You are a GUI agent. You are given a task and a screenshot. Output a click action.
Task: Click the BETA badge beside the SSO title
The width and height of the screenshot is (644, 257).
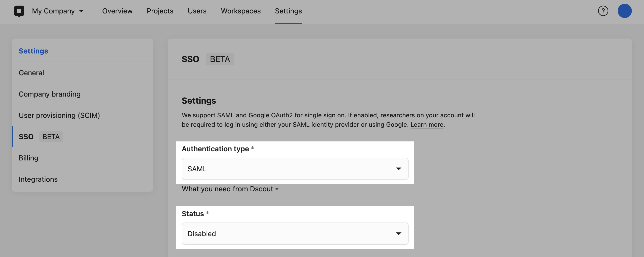(x=220, y=59)
